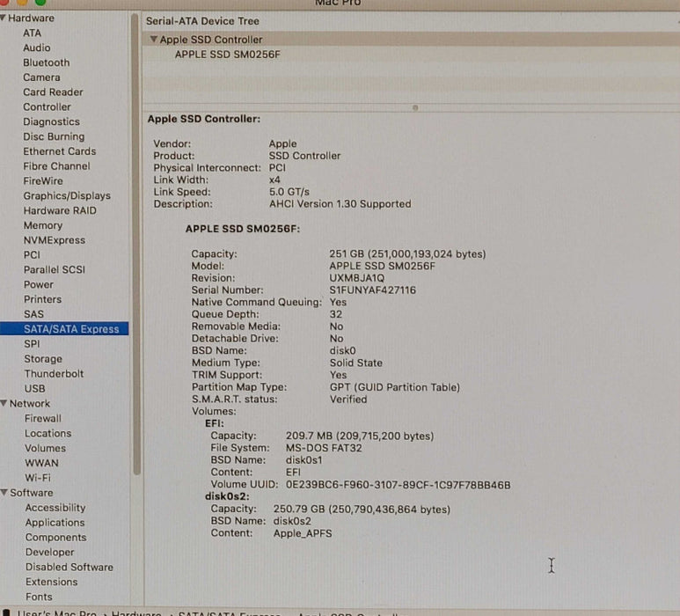
Task: Select Controller in the Hardware list
Action: pos(47,106)
